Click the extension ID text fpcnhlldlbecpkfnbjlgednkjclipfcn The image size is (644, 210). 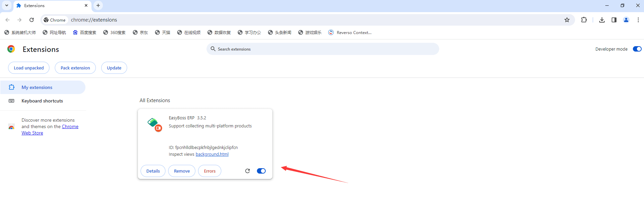coord(206,147)
